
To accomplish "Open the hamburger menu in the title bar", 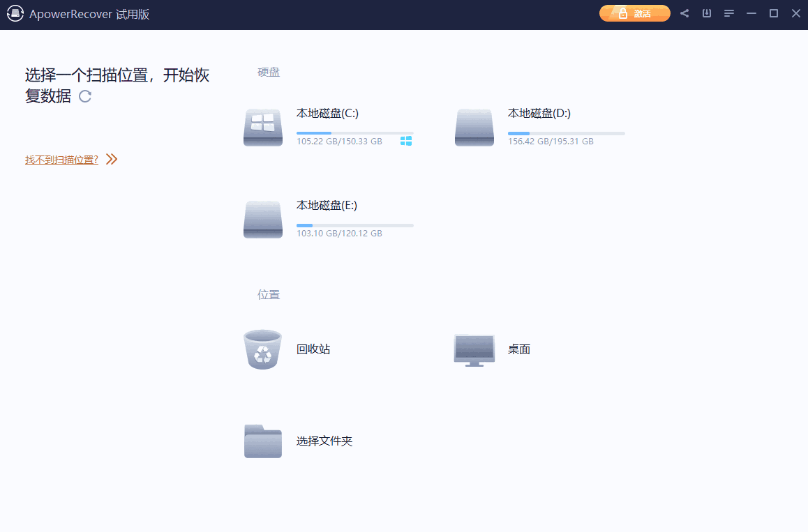I will [728, 13].
